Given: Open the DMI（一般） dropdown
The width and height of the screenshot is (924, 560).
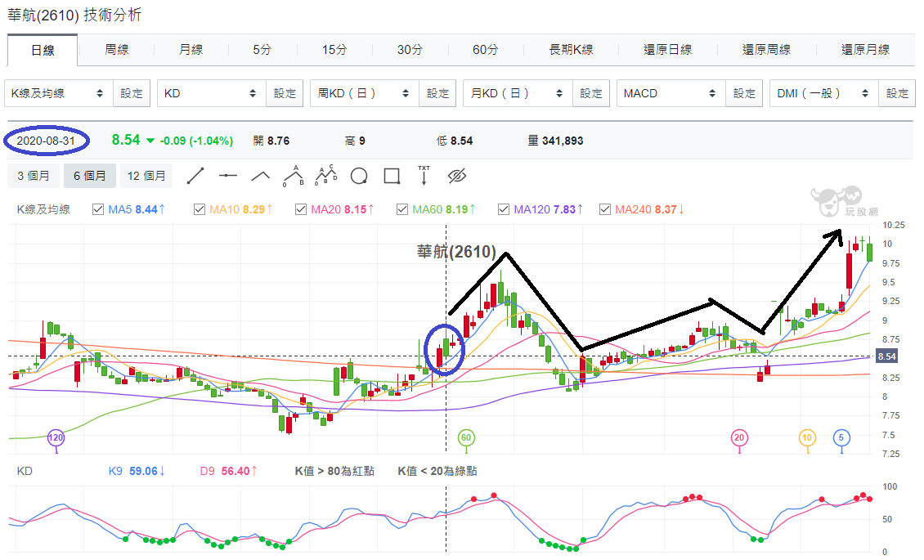Looking at the screenshot, I should [823, 93].
